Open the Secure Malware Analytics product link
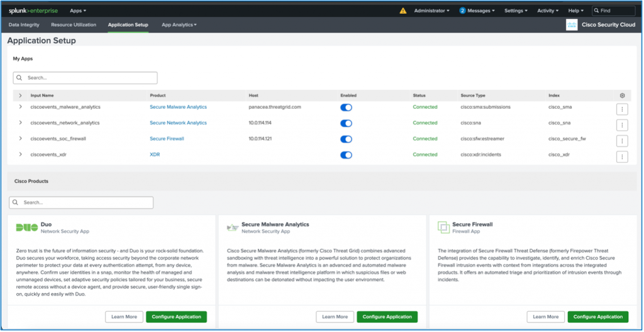The image size is (644, 332). (178, 107)
